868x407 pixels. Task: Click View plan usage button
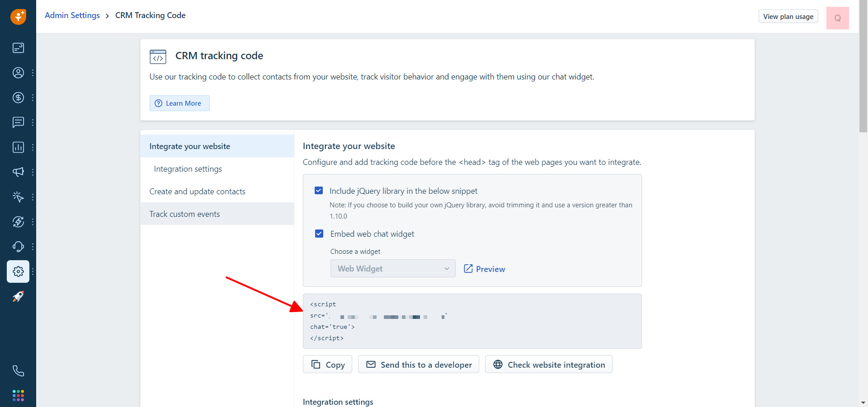(788, 16)
